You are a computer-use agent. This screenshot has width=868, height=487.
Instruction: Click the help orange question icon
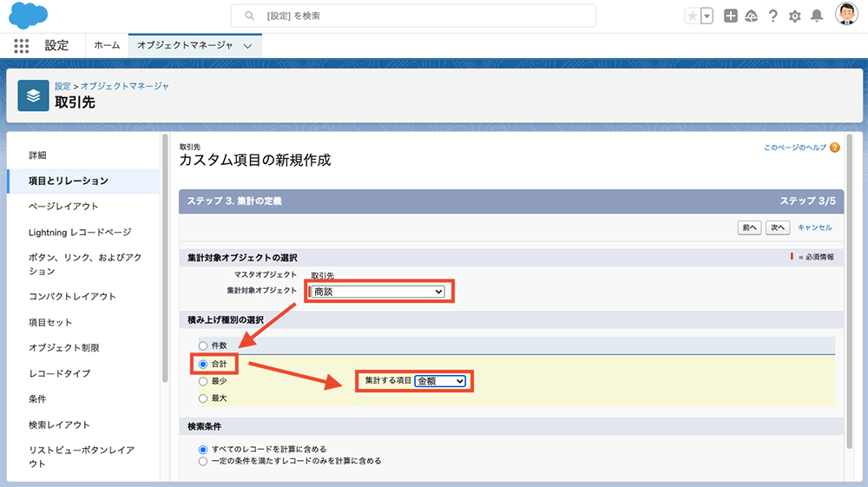pyautogui.click(x=835, y=148)
